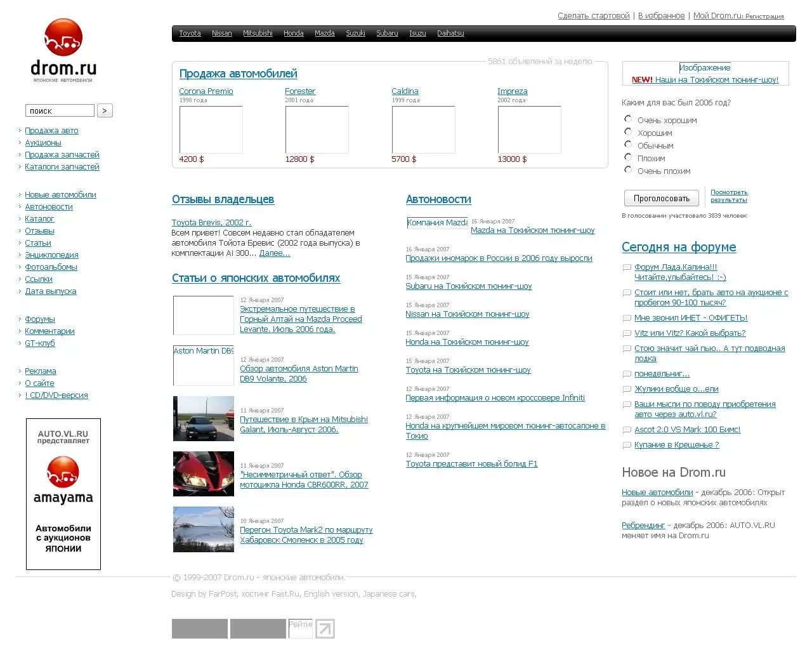Click В избранное link

(x=662, y=16)
